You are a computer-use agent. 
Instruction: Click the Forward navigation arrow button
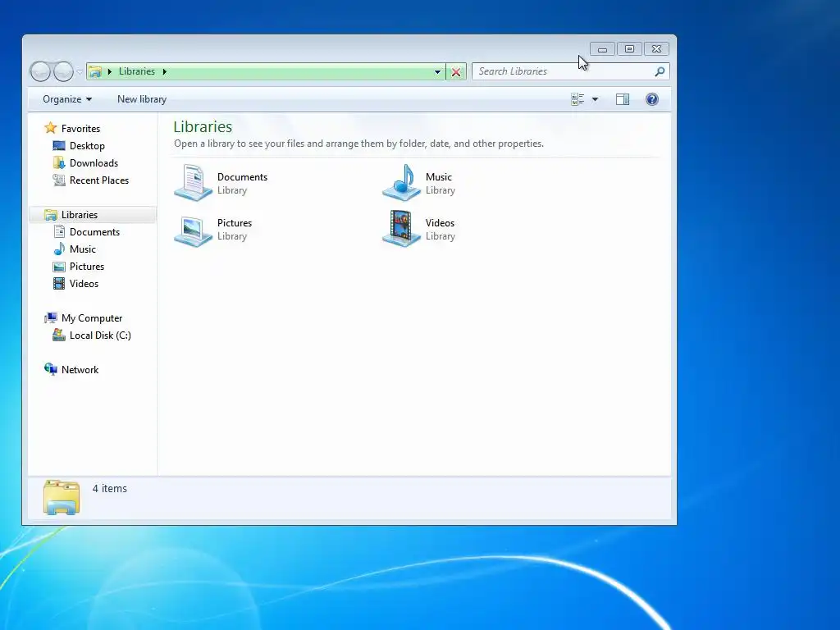pyautogui.click(x=63, y=71)
